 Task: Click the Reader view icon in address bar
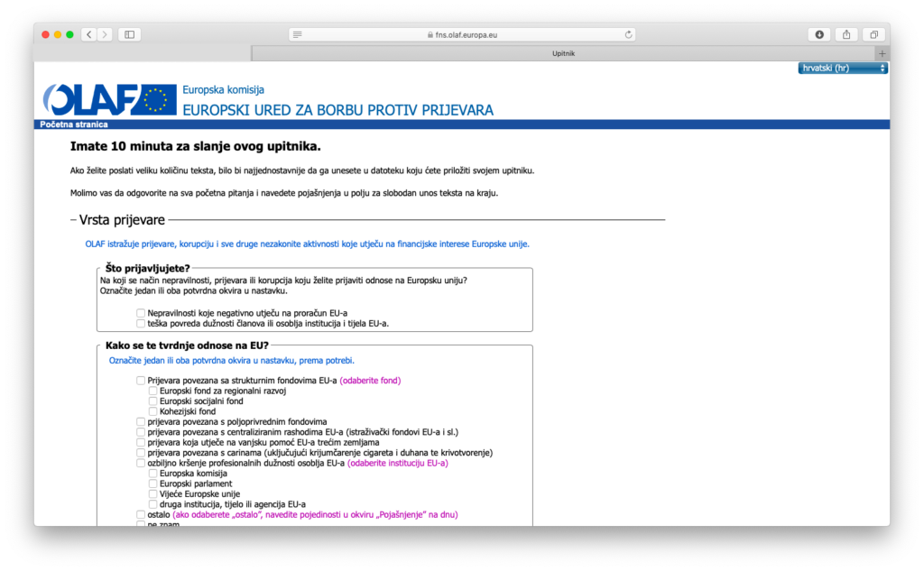coord(298,34)
